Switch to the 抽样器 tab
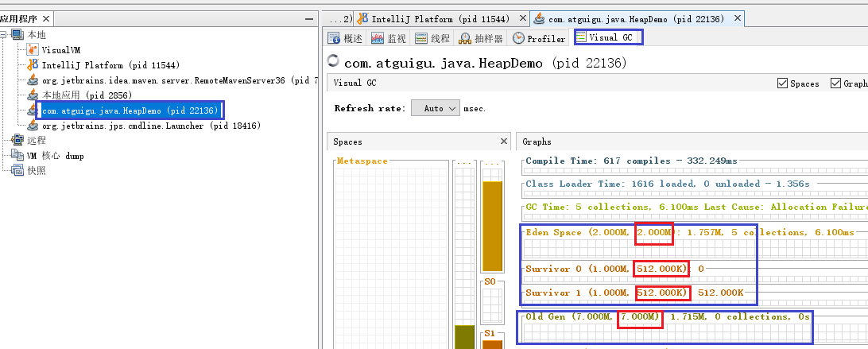This screenshot has height=349, width=868. coord(481,38)
